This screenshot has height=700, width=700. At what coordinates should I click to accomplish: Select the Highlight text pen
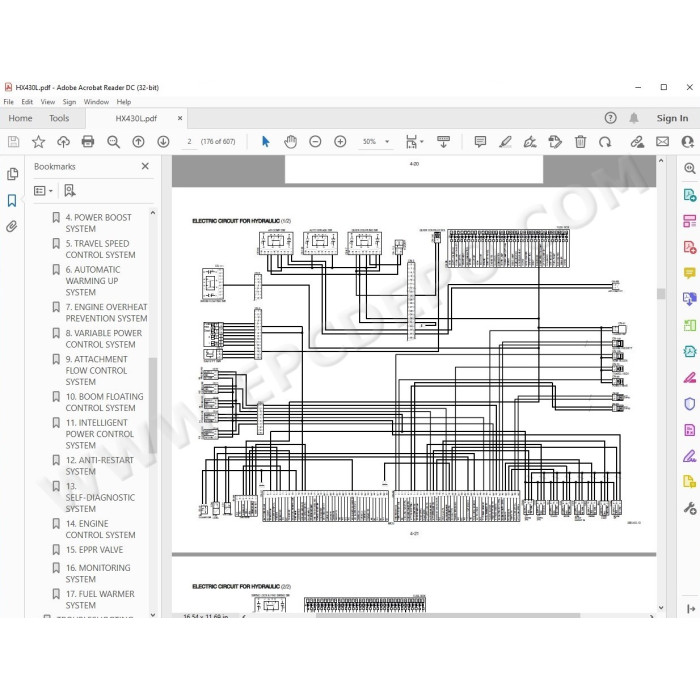tap(505, 142)
